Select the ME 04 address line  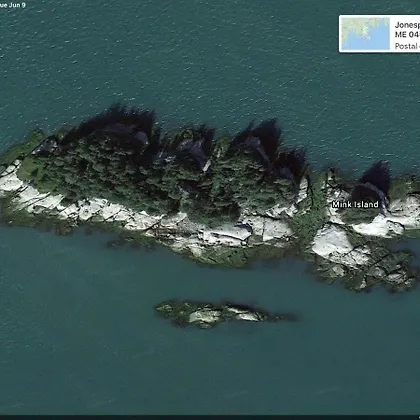point(407,35)
